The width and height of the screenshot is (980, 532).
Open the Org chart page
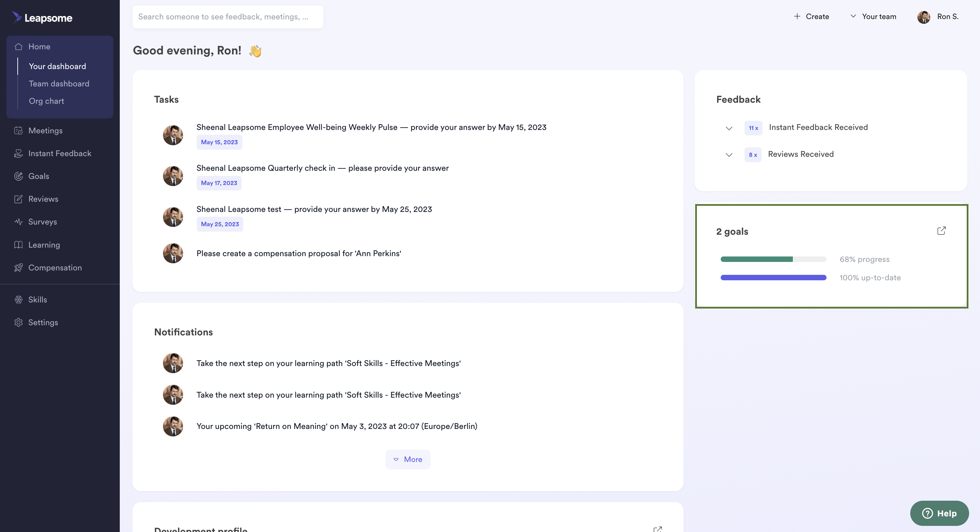pos(46,101)
